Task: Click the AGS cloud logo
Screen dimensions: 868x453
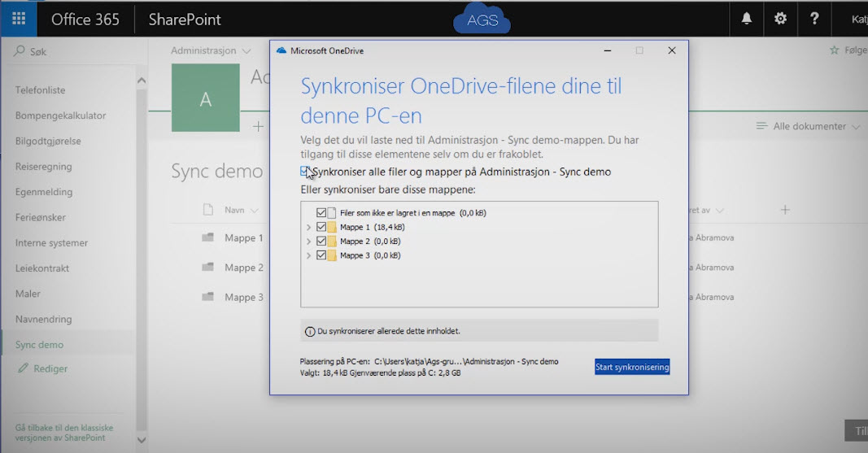Action: click(482, 21)
